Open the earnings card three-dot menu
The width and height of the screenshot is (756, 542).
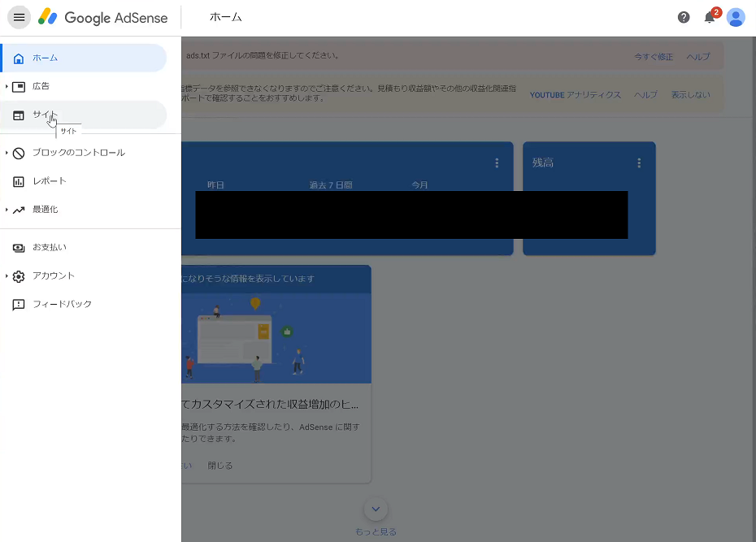tap(497, 163)
